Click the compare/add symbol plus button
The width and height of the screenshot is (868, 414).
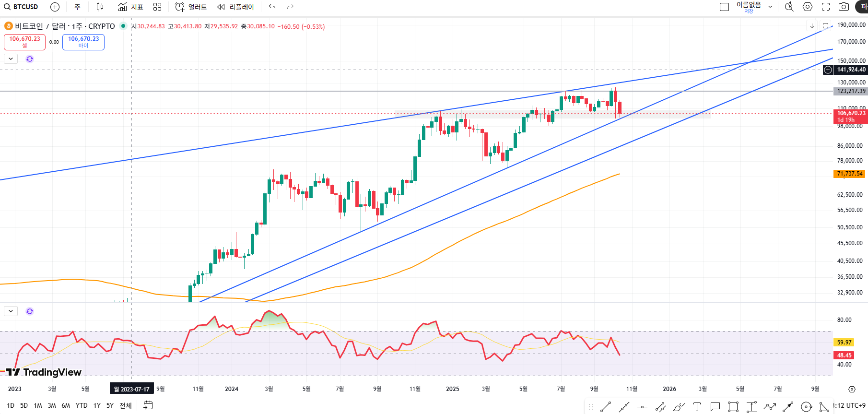(55, 7)
